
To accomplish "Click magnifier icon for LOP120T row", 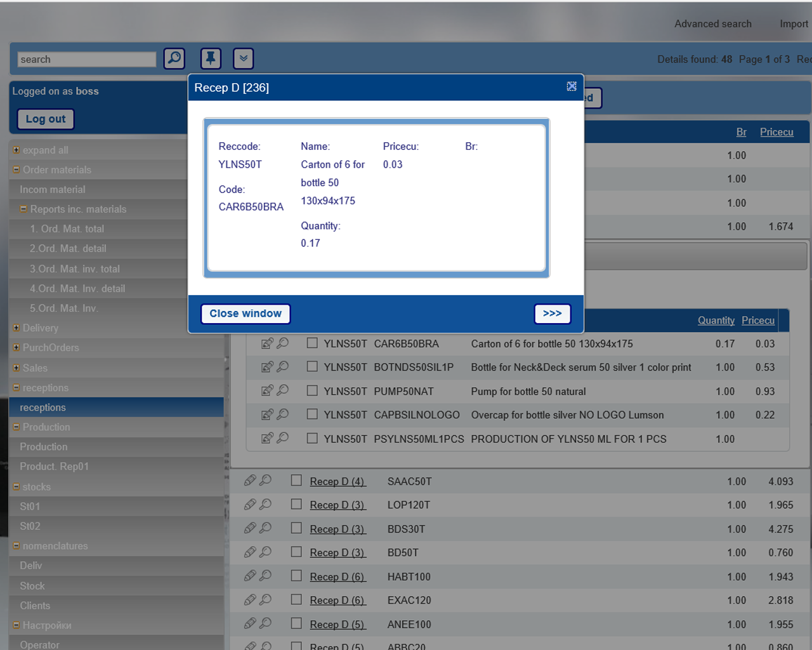I will point(266,504).
